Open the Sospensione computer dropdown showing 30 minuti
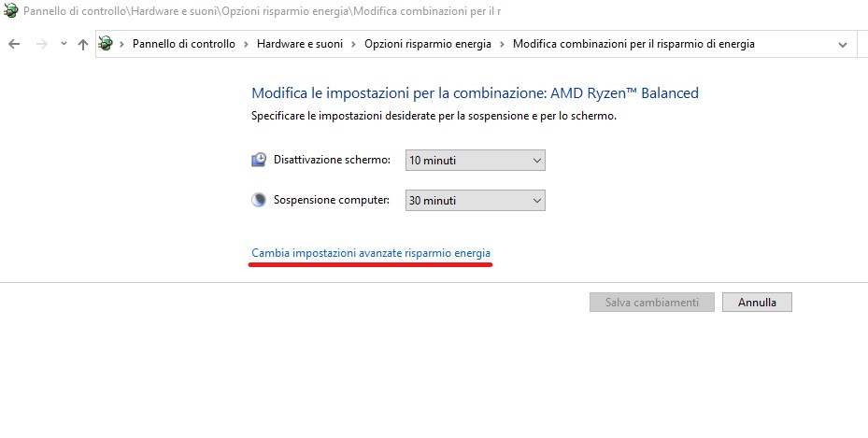Screen dimensions: 868x438 475,200
